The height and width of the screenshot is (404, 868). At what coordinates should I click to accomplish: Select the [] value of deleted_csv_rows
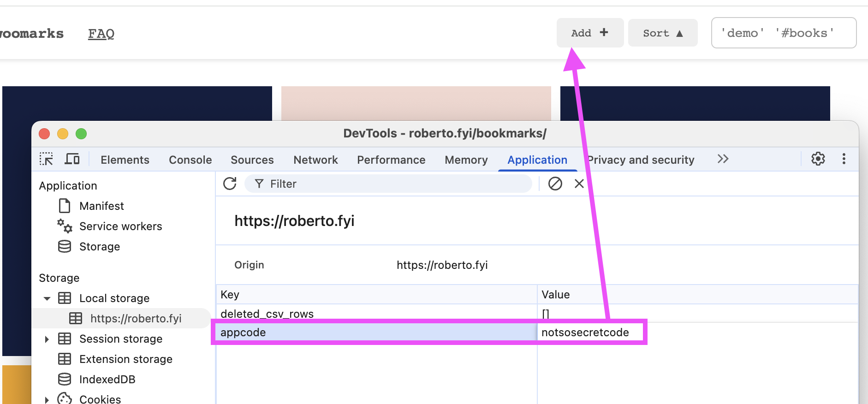(x=546, y=314)
